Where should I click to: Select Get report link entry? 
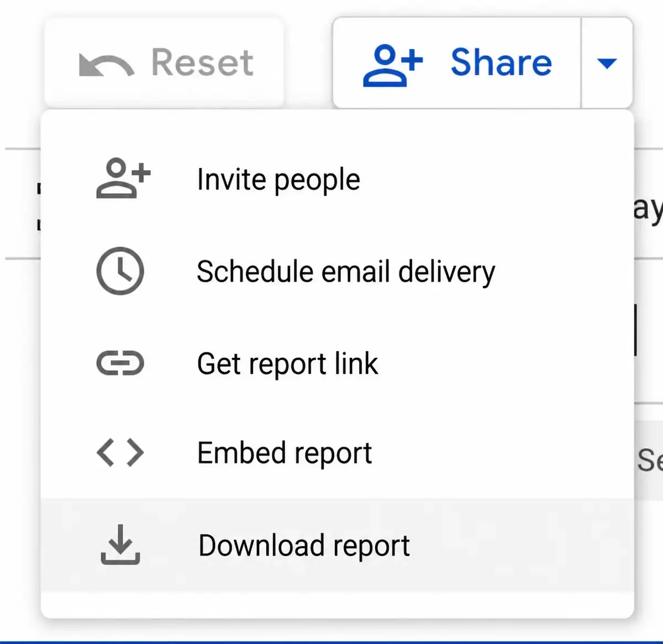tap(337, 363)
